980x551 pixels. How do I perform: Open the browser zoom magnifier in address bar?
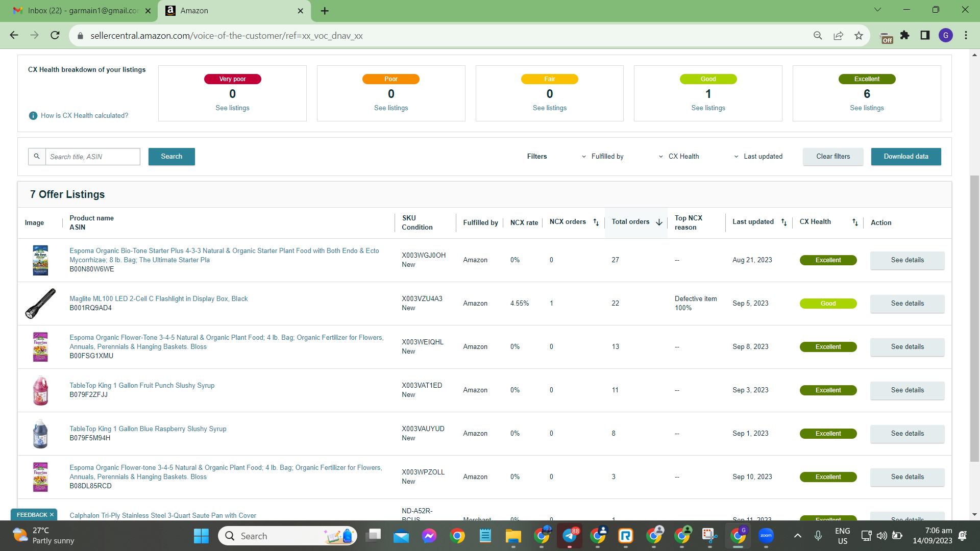[818, 35]
